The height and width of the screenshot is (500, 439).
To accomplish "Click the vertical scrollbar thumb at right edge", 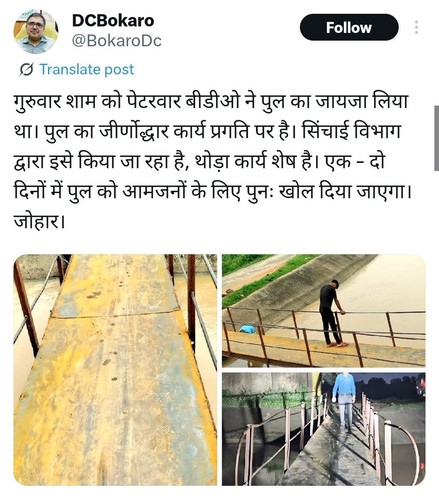I will pos(436,138).
